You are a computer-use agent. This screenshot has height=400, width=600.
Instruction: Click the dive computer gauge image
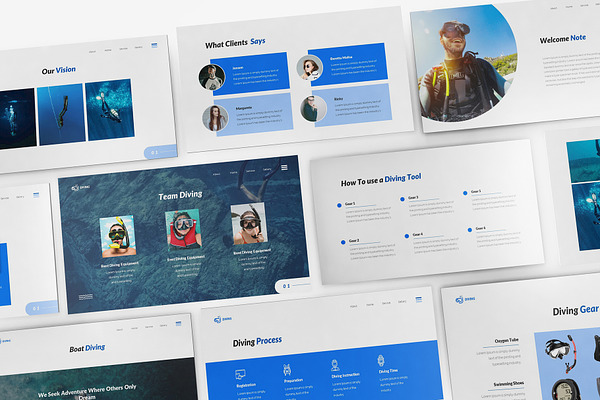(x=566, y=390)
